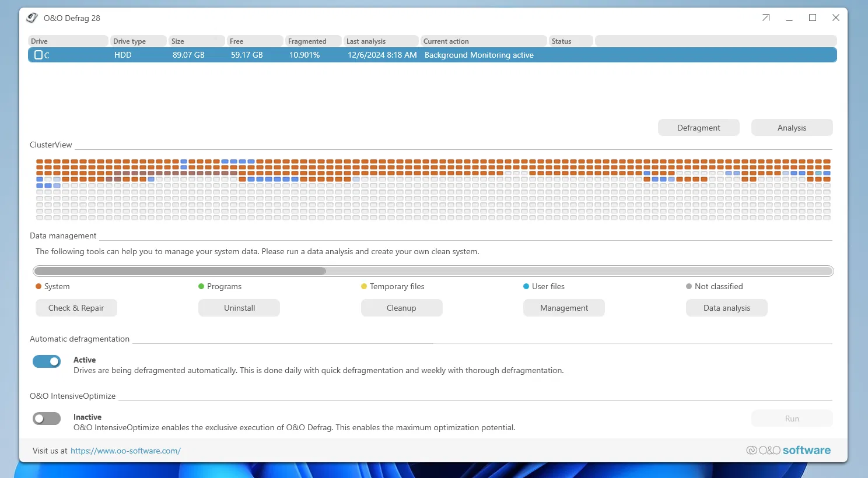Screen dimensions: 868x478
Task: Start the Data analysis button
Action: pos(727,308)
